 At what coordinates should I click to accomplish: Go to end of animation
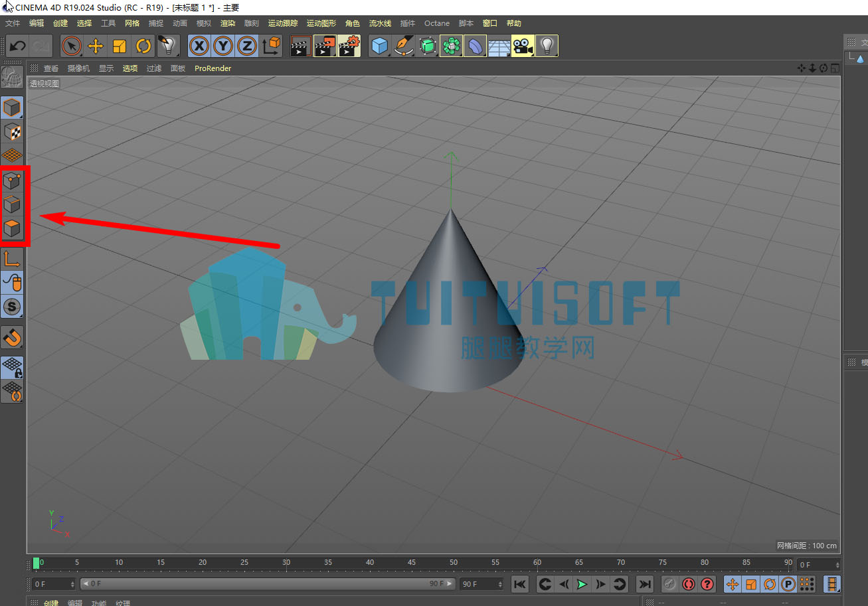[x=645, y=584]
